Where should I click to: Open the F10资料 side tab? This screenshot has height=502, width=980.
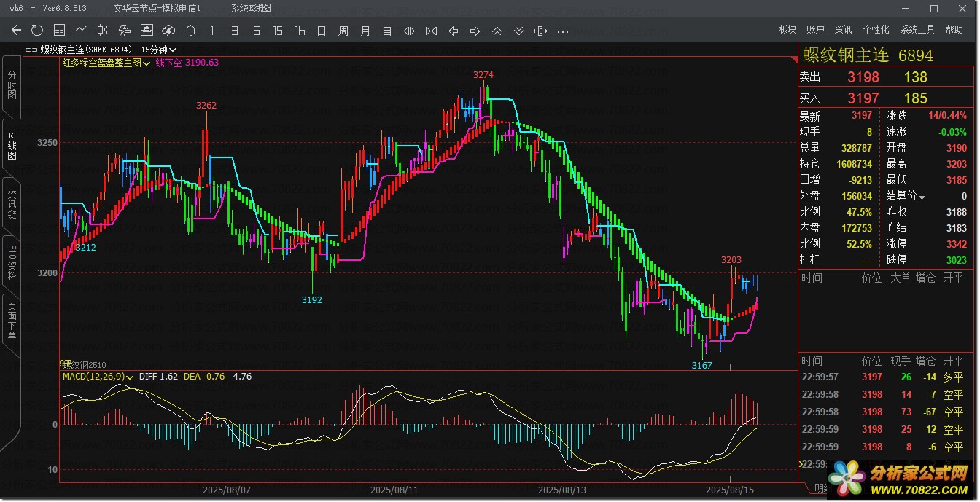(12, 263)
